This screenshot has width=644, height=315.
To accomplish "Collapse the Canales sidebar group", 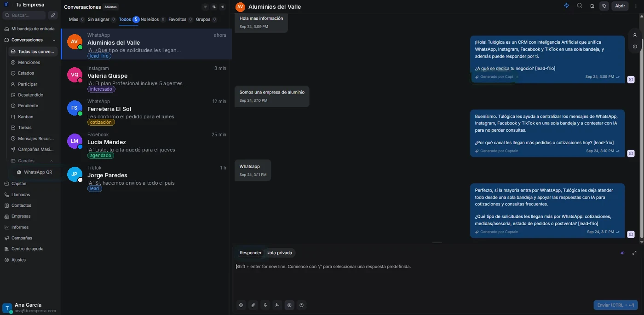I will pos(52,161).
